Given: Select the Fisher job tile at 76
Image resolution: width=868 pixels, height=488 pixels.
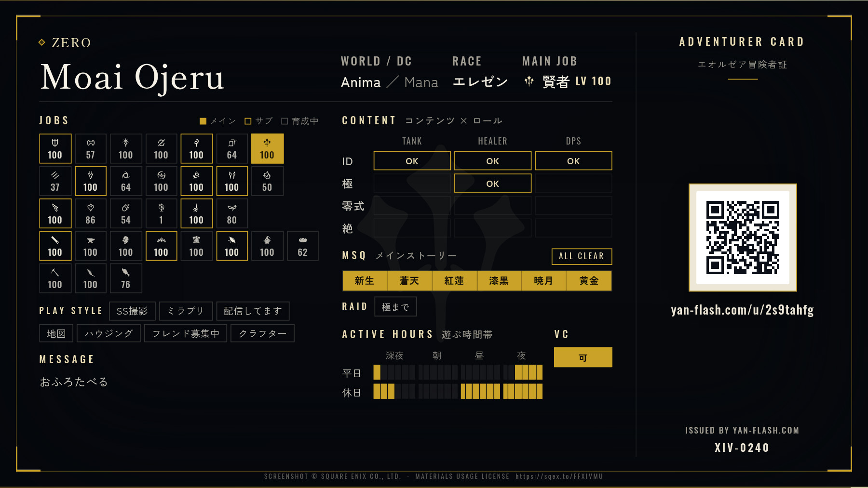Looking at the screenshot, I should click(126, 278).
